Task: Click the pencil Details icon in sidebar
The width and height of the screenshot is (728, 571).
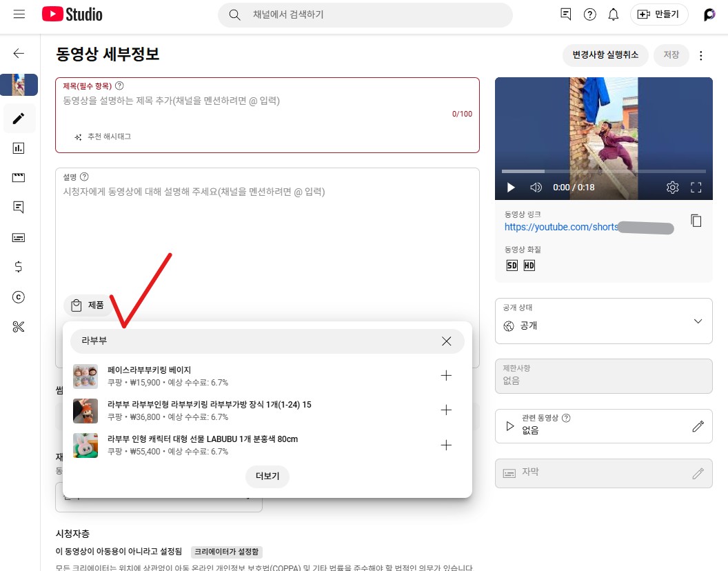Action: (19, 119)
